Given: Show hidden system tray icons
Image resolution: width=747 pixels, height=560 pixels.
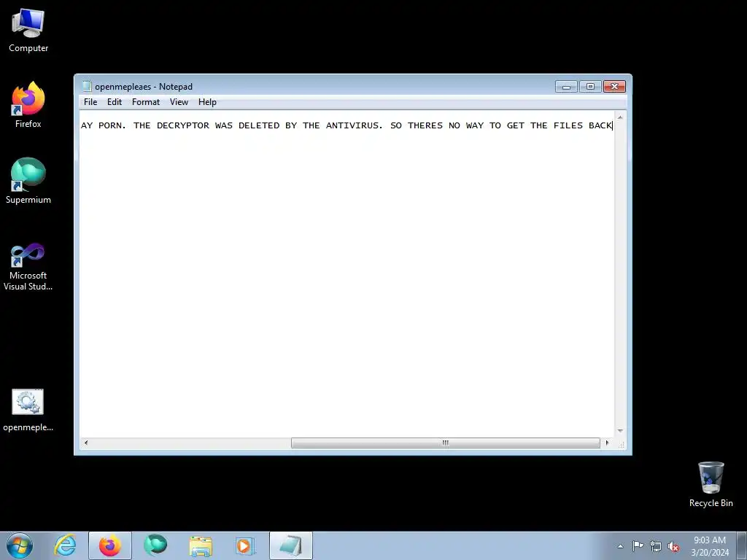Looking at the screenshot, I should (x=620, y=546).
